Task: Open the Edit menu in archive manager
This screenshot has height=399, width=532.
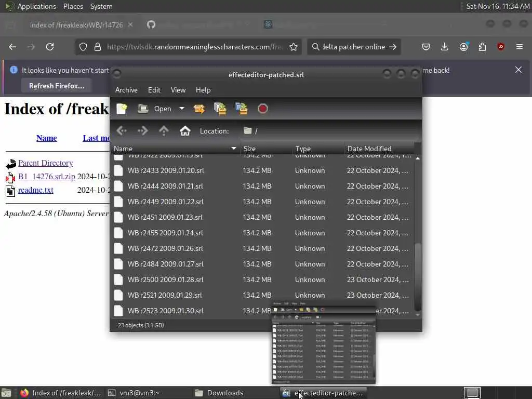Action: (154, 90)
